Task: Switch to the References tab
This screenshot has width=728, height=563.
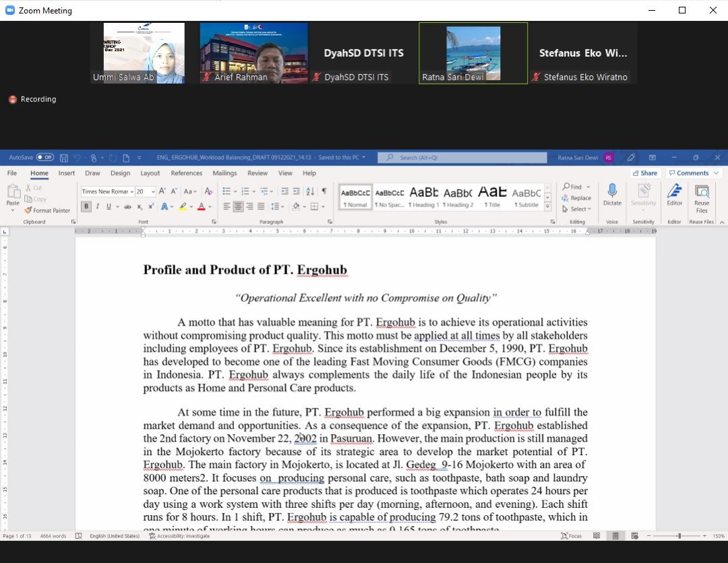Action: (x=186, y=173)
